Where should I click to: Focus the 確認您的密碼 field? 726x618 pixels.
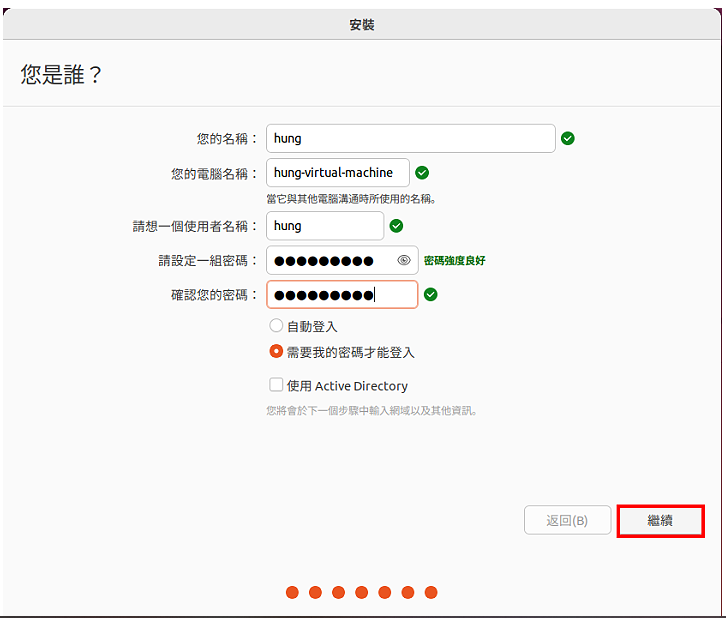[x=342, y=294]
